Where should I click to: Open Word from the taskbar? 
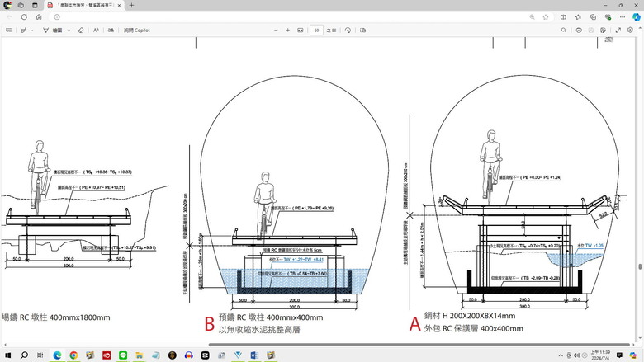(254, 355)
